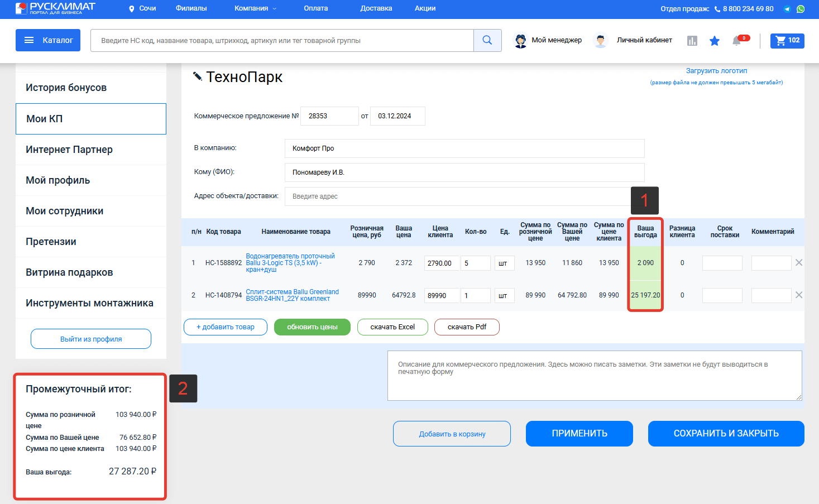Viewport: 819px width, 504px height.
Task: Click Выйти из профиля button
Action: pyautogui.click(x=91, y=339)
